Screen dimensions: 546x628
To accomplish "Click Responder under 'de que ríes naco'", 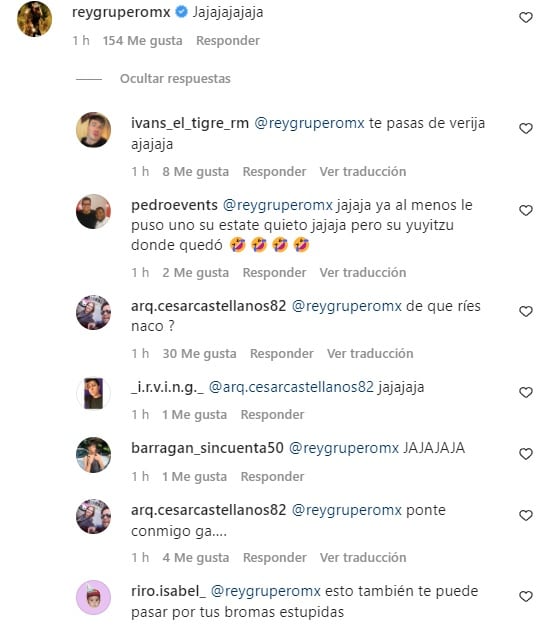I will click(282, 354).
